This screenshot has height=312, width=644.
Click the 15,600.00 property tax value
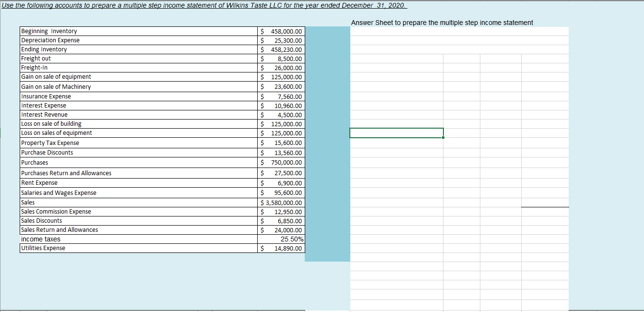(x=282, y=143)
